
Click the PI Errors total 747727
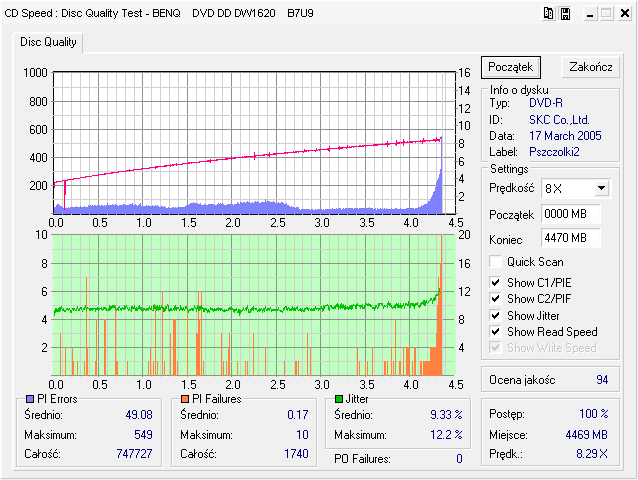134,454
